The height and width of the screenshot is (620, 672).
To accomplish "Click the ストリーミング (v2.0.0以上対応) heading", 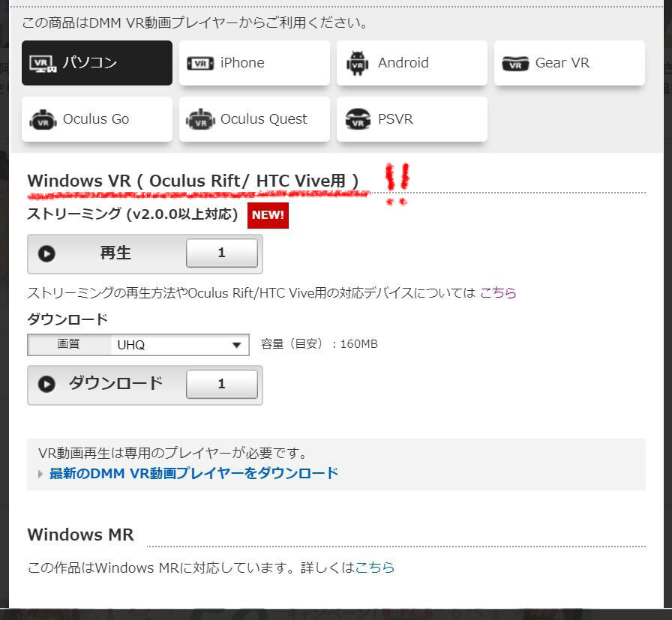I will pyautogui.click(x=133, y=214).
